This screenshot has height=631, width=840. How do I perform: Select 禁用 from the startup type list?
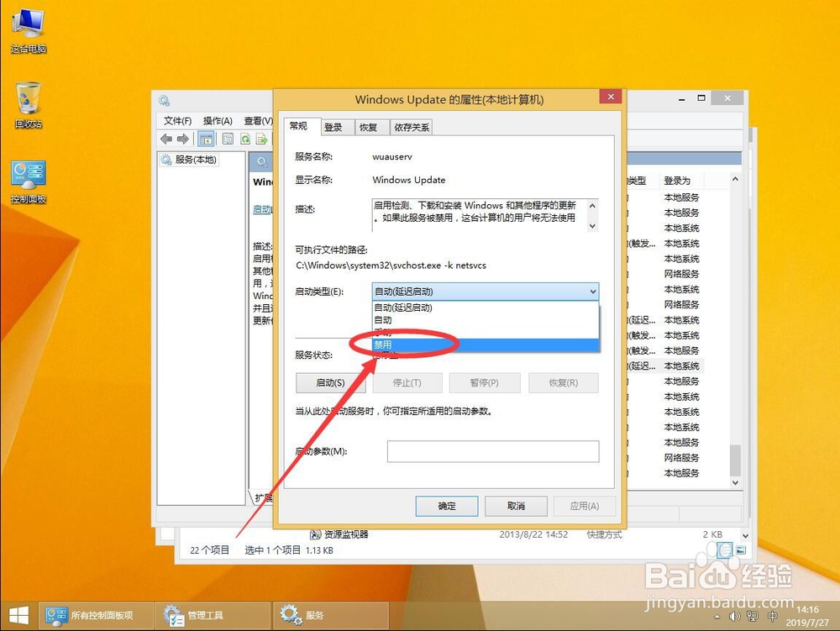(x=486, y=345)
